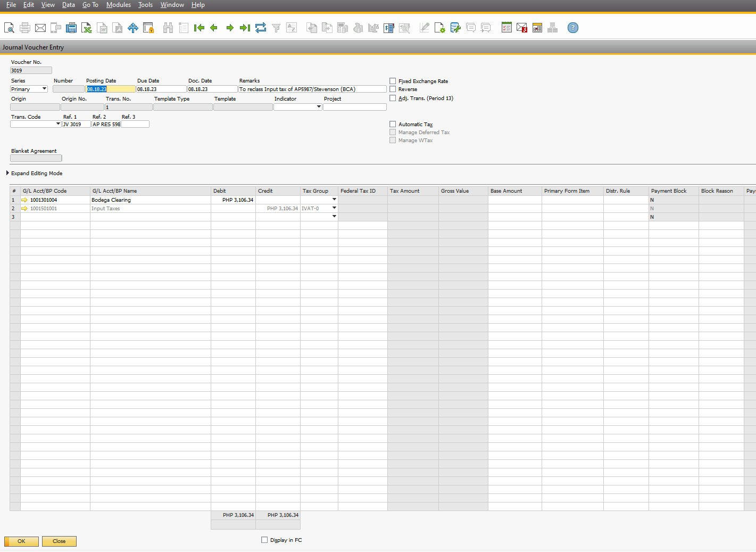Click the Close button
Viewport: 756px width, 552px height.
click(59, 541)
